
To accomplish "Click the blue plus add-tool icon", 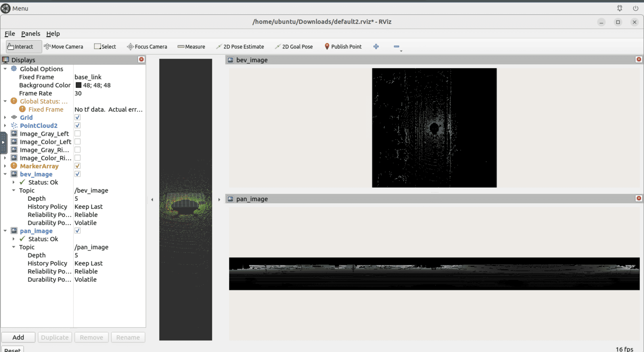I will (x=376, y=46).
